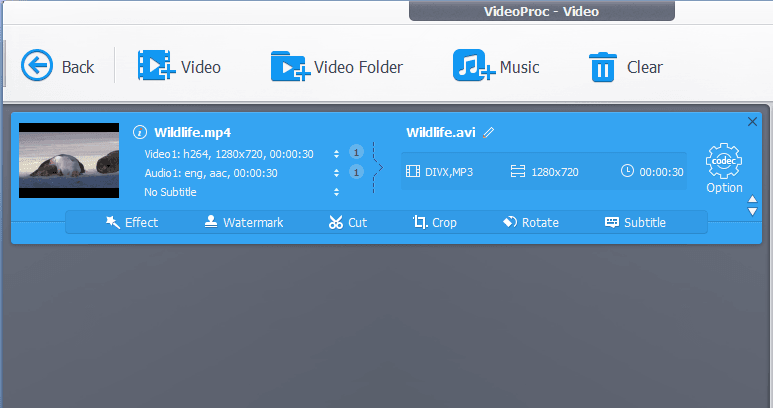
Task: Expand the Audio1 track selector
Action: 336,173
